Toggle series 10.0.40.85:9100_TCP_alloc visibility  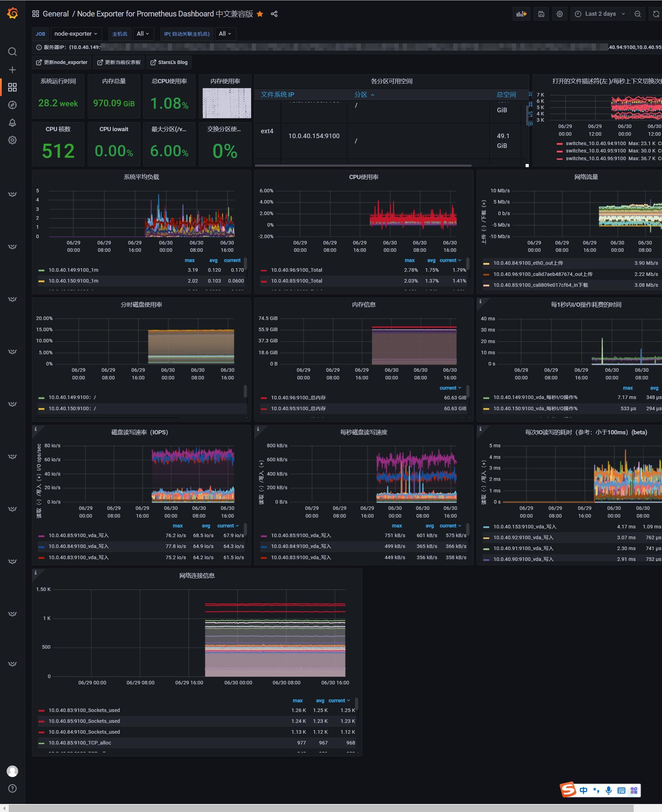(80, 743)
